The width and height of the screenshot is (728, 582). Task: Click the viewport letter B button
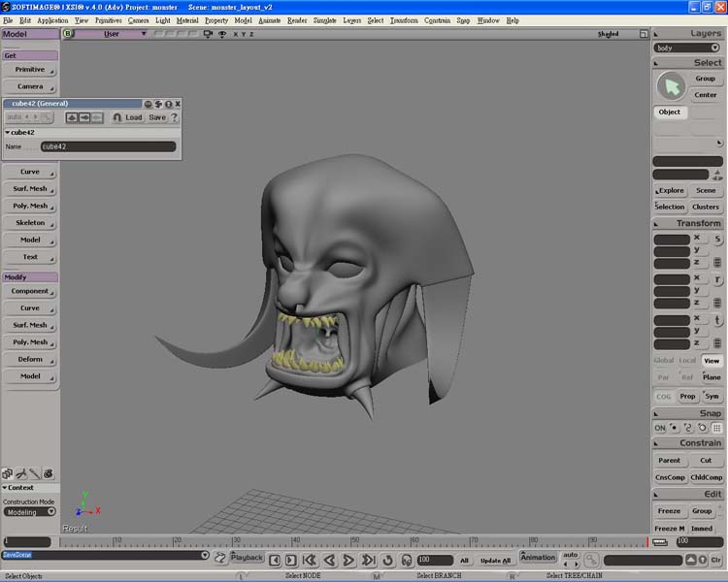click(x=68, y=33)
